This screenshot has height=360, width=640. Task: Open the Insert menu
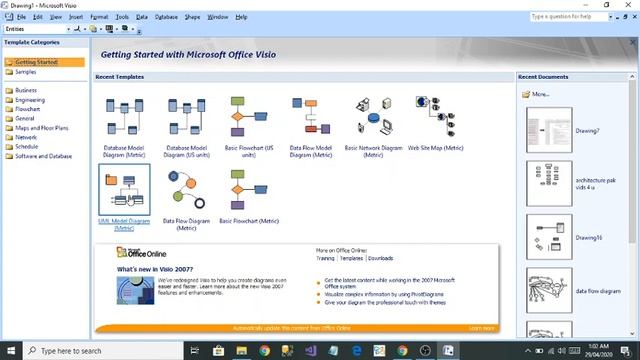click(x=76, y=17)
